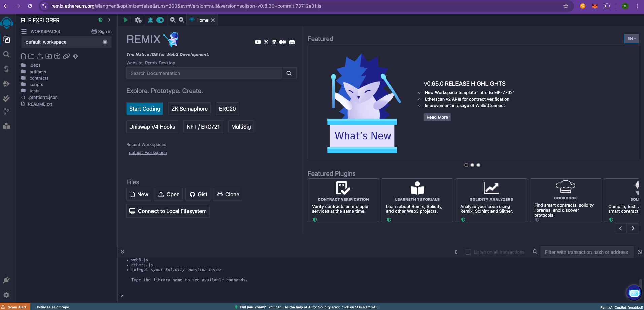Open Search in files sidebar icon
Viewport: 644px width, 310px height.
(x=6, y=54)
